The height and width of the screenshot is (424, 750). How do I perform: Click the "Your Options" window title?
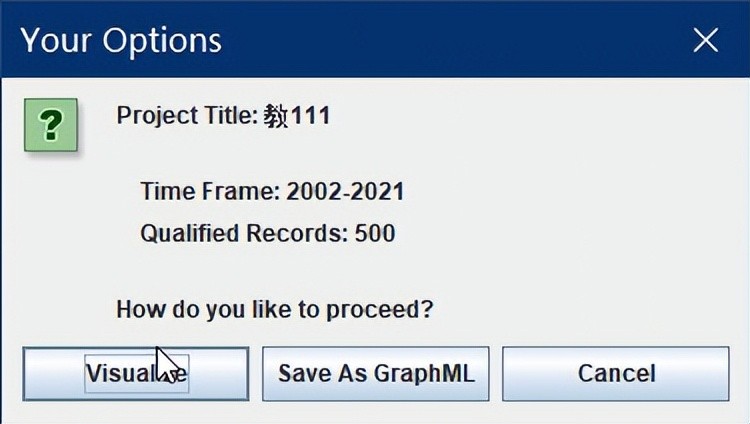point(121,40)
